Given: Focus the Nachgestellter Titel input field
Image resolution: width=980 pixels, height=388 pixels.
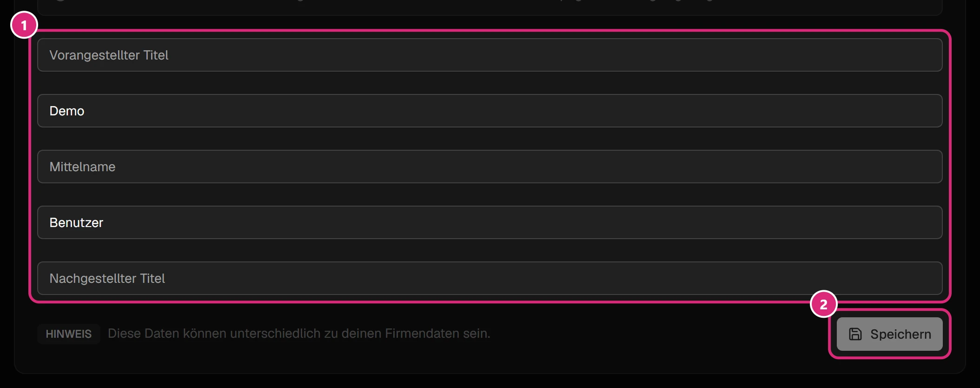Looking at the screenshot, I should click(490, 278).
